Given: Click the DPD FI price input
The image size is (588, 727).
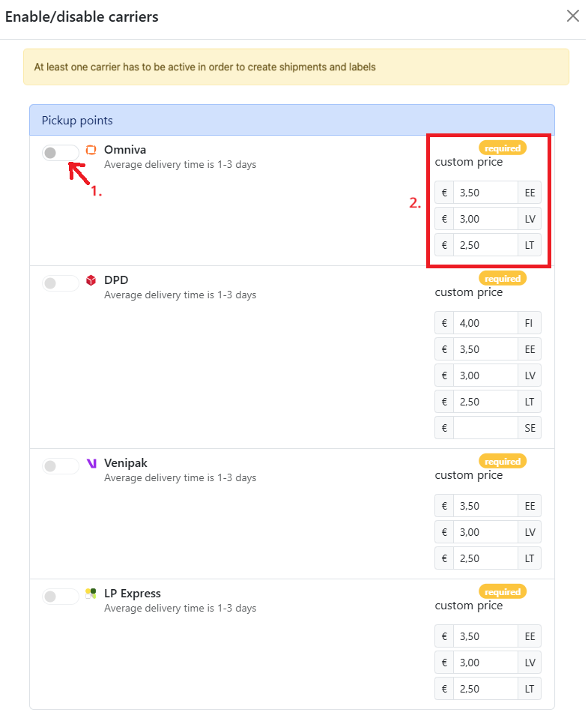Looking at the screenshot, I should point(485,323).
